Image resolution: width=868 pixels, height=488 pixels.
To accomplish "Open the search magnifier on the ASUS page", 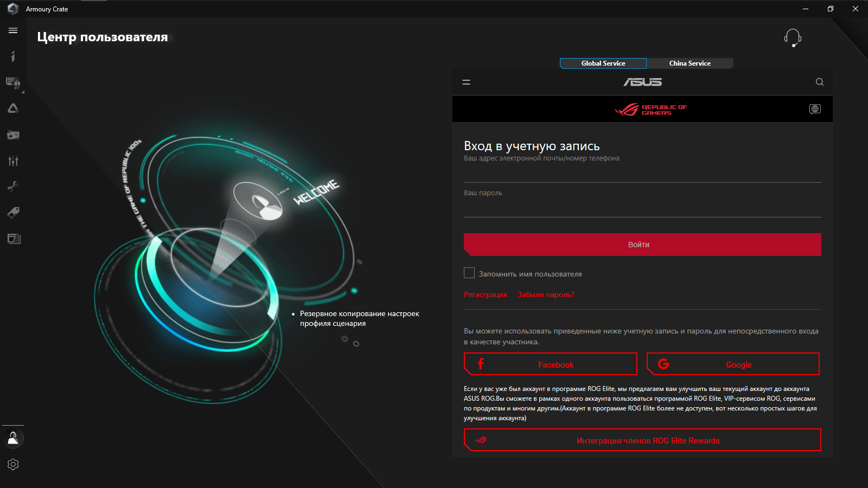I will (x=819, y=82).
